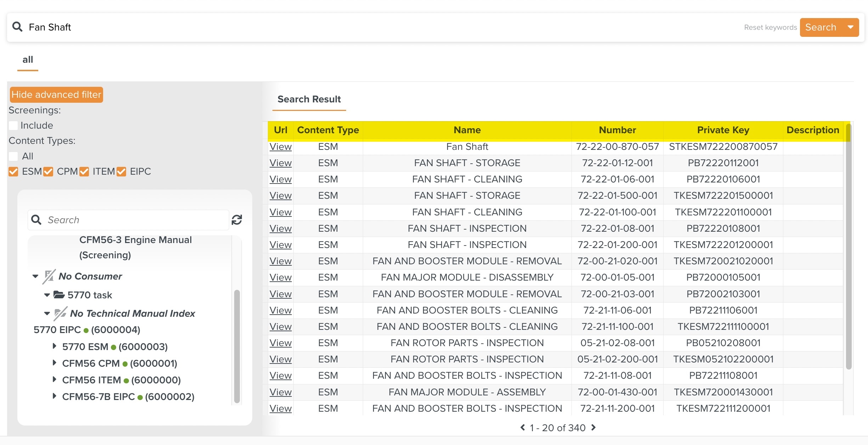Click the refresh icon beside the tree search
The image size is (868, 445).
[237, 220]
